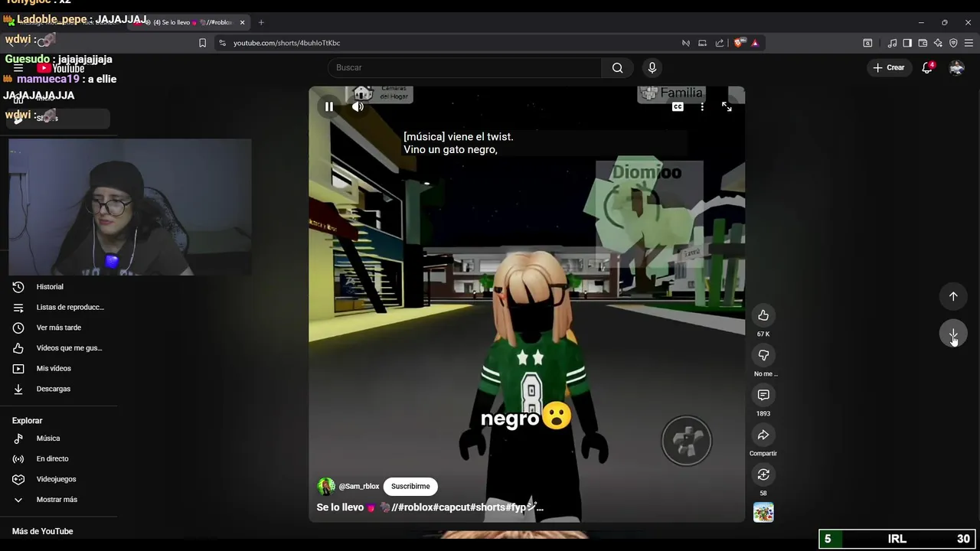Screen dimensions: 980x551
Task: Like the Short with thumbs-up icon
Action: click(763, 315)
